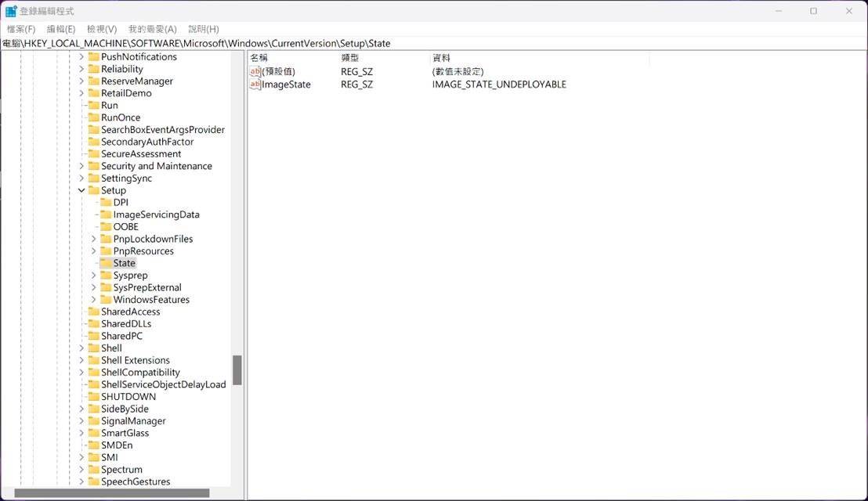Screen dimensions: 868x501
Task: Click the RunOnce folder icon
Action: click(93, 117)
